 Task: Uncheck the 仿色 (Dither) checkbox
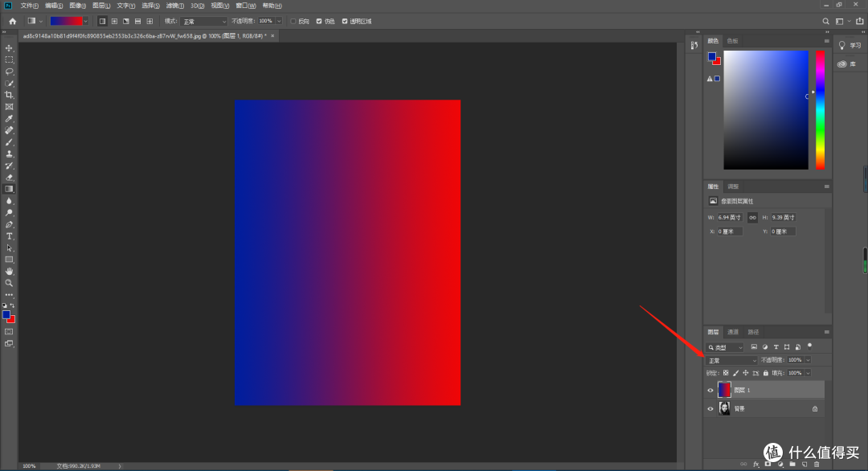click(319, 21)
